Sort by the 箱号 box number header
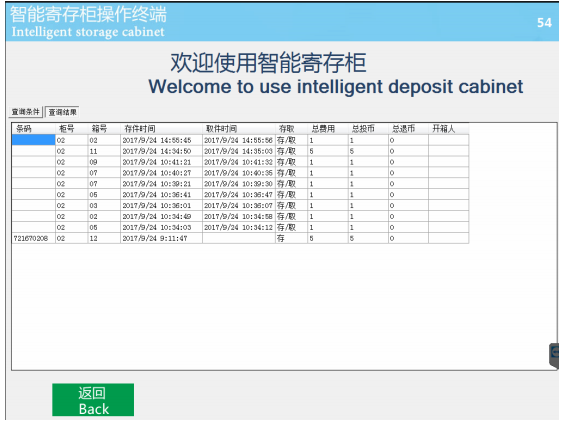This screenshot has width=564, height=423. click(x=104, y=129)
